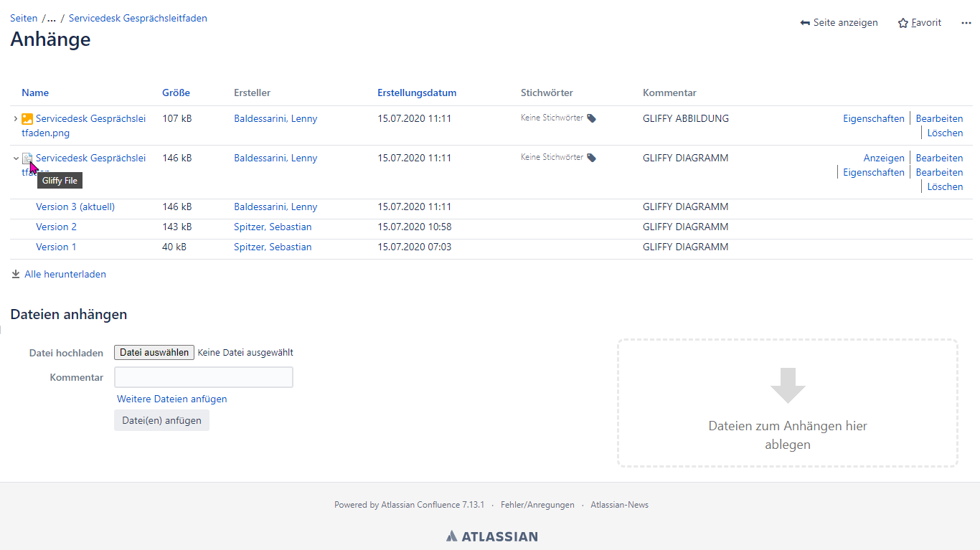This screenshot has height=550, width=980.
Task: Open Baldessarini, Lenny profile in Version 3 row
Action: 275,207
